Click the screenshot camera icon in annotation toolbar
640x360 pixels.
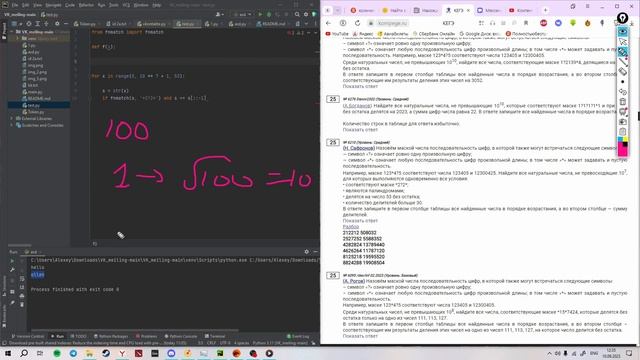(622, 122)
